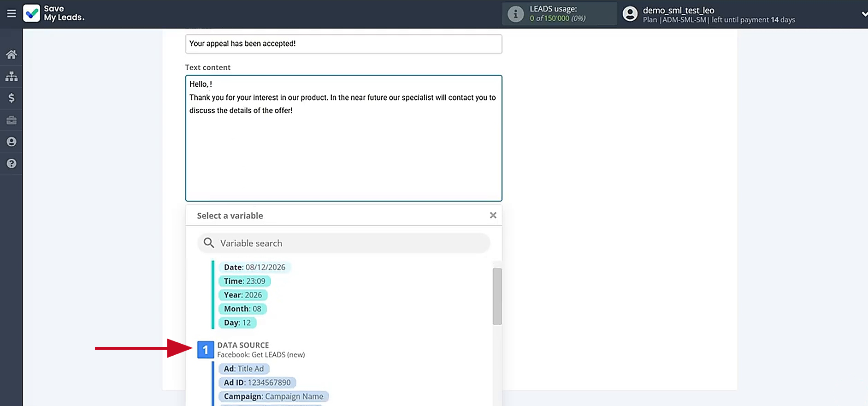The width and height of the screenshot is (868, 406).
Task: Insert the Date: 08/12/2026 variable
Action: click(254, 267)
